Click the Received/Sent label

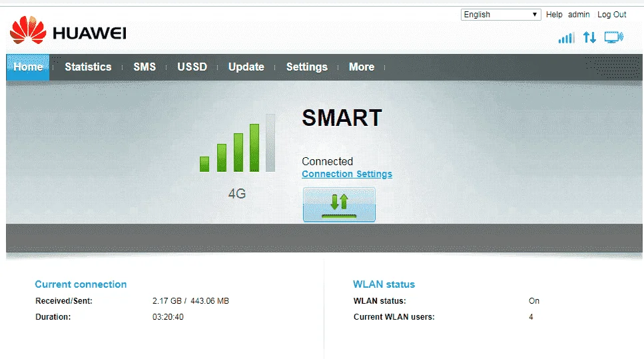[64, 301]
